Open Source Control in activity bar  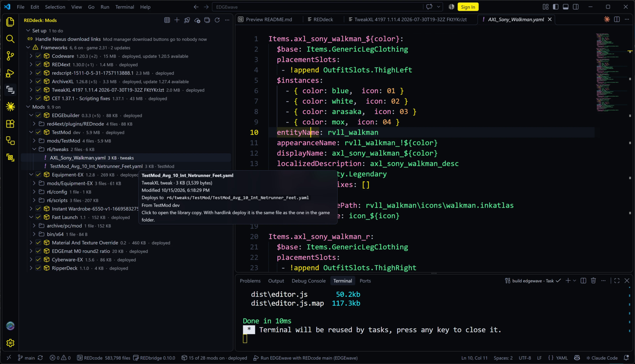point(10,56)
